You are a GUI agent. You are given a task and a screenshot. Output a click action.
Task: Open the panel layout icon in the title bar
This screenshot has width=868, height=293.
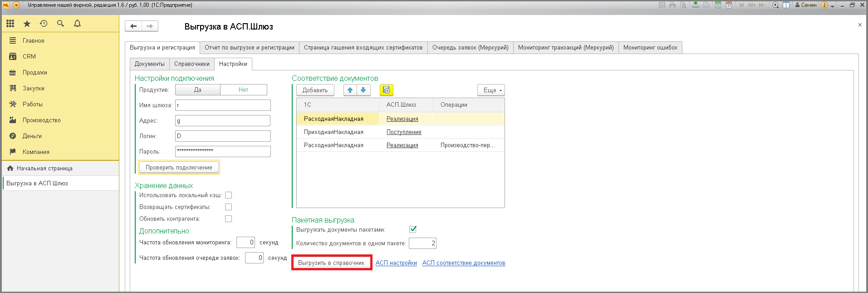786,5
